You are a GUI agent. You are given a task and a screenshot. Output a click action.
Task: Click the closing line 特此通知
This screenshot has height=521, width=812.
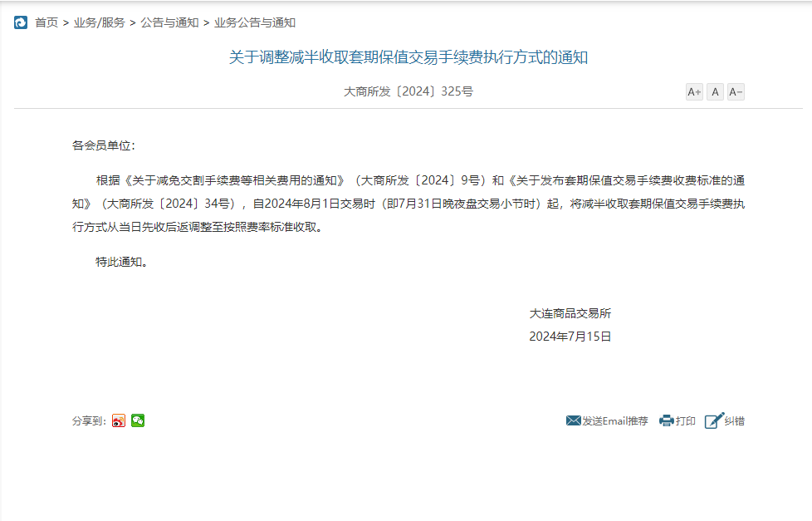[x=122, y=262]
